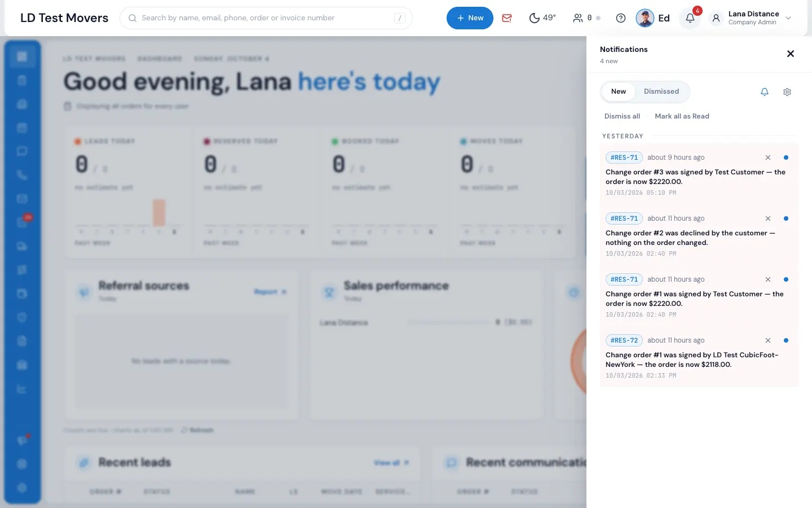Dismiss the LD Test CubicFoot-NewYork notification
812x508 pixels.
pos(768,340)
